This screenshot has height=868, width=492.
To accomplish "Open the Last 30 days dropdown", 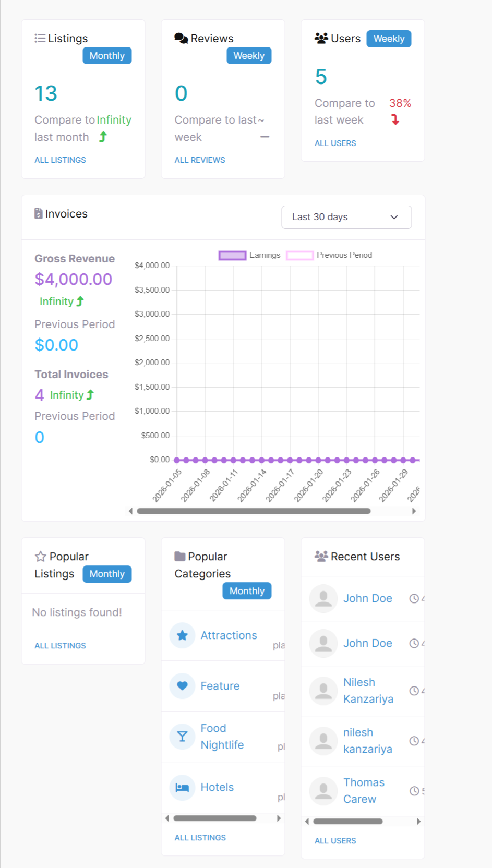I will (x=346, y=217).
